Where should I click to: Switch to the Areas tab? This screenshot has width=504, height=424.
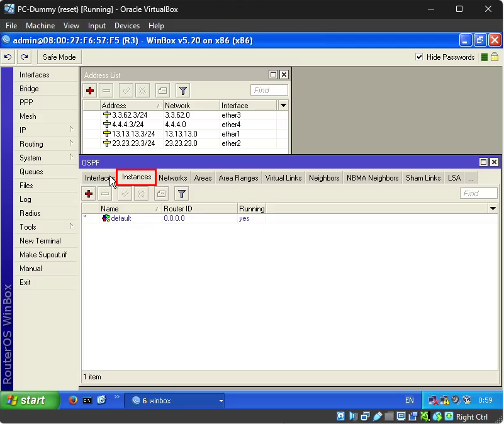click(x=203, y=178)
